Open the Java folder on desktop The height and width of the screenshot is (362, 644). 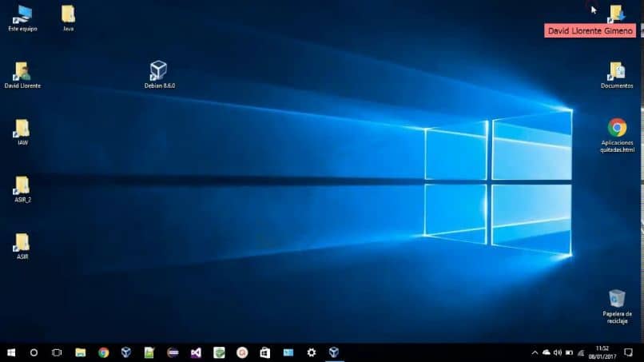tap(68, 18)
